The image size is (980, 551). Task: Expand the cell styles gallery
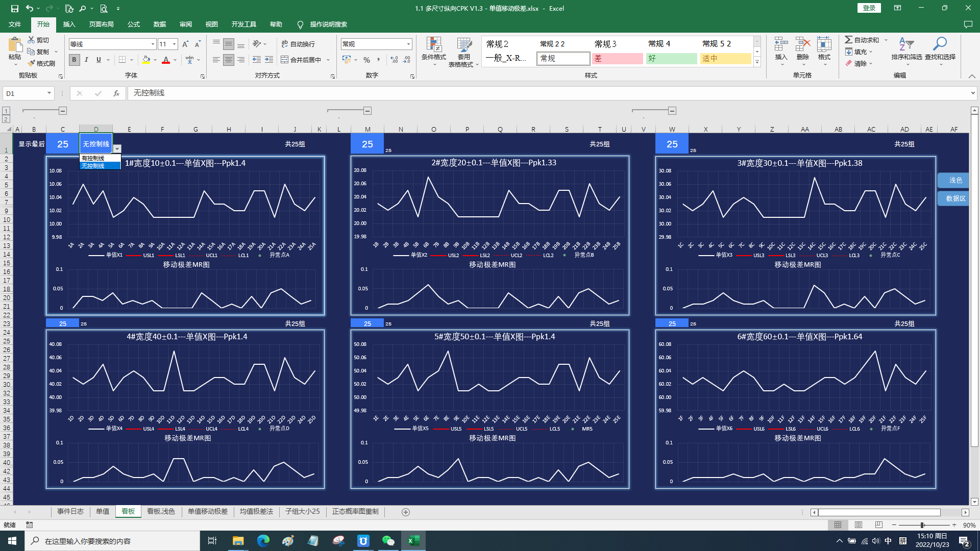tap(757, 62)
